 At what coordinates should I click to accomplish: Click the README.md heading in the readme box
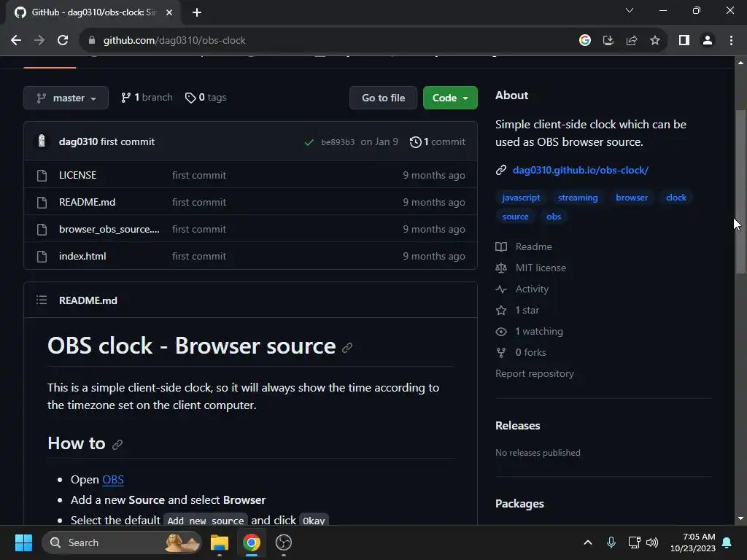click(88, 300)
